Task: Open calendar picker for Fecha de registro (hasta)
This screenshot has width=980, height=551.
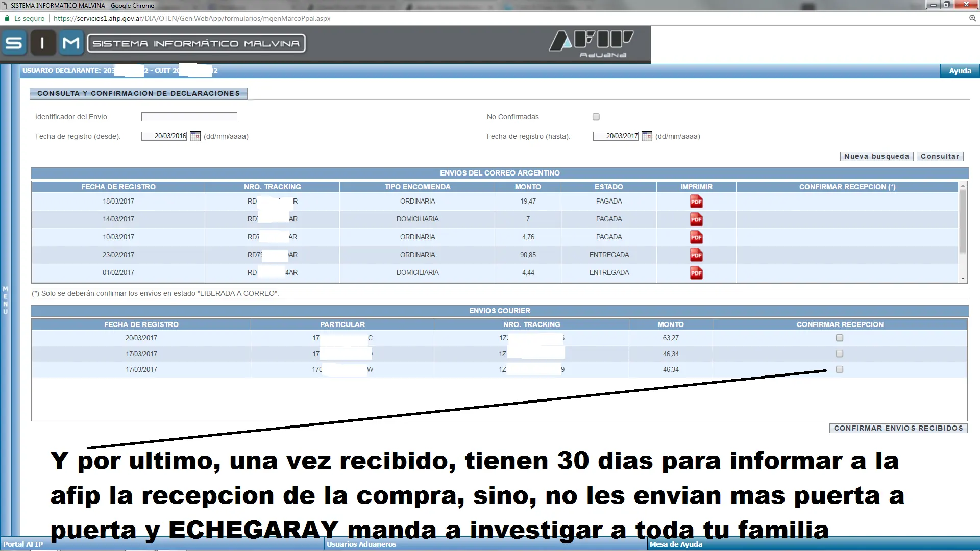Action: 647,136
